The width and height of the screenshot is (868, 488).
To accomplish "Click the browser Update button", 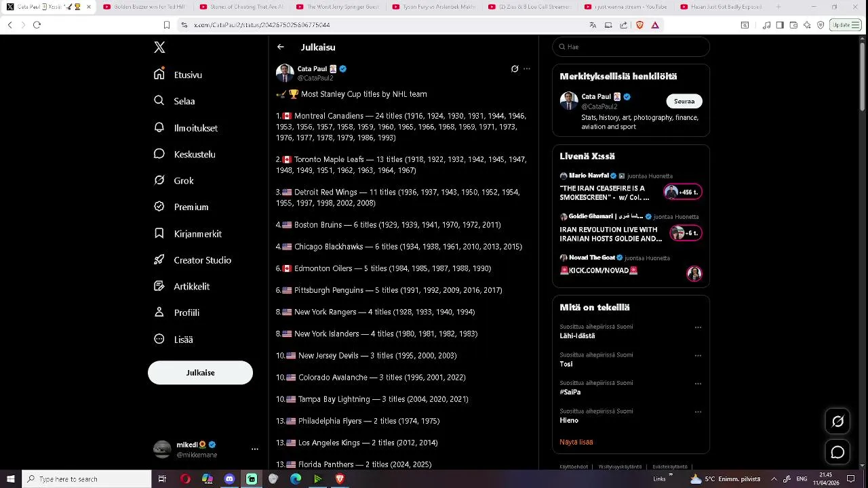I will (846, 25).
